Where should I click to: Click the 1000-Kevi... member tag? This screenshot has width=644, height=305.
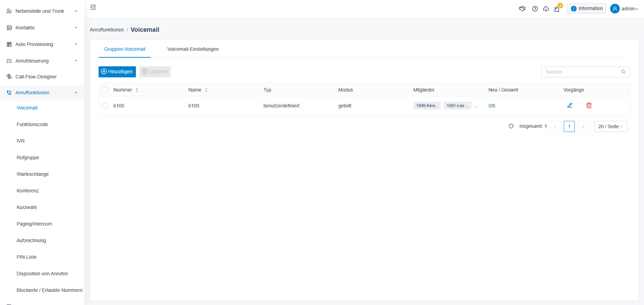(427, 106)
